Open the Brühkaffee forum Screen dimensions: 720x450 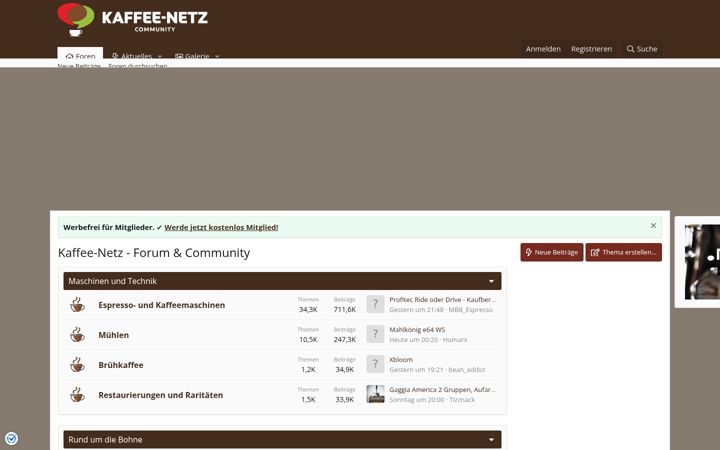pyautogui.click(x=121, y=365)
